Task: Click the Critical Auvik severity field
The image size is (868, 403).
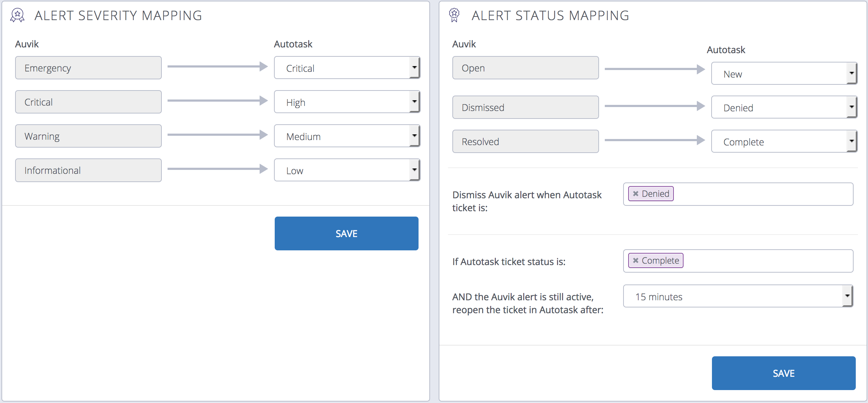Action: (x=88, y=102)
